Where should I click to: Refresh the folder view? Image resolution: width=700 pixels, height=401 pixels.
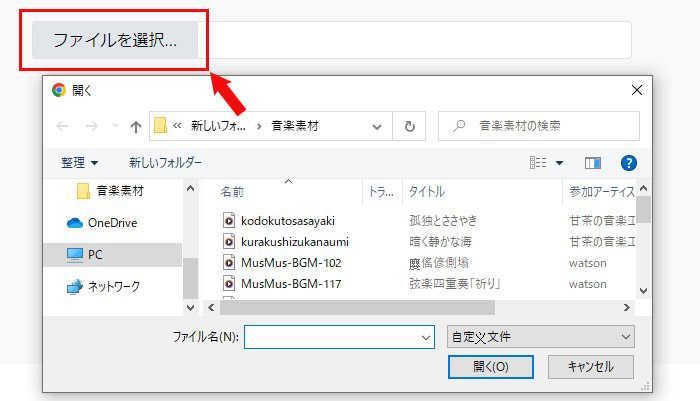(x=408, y=127)
